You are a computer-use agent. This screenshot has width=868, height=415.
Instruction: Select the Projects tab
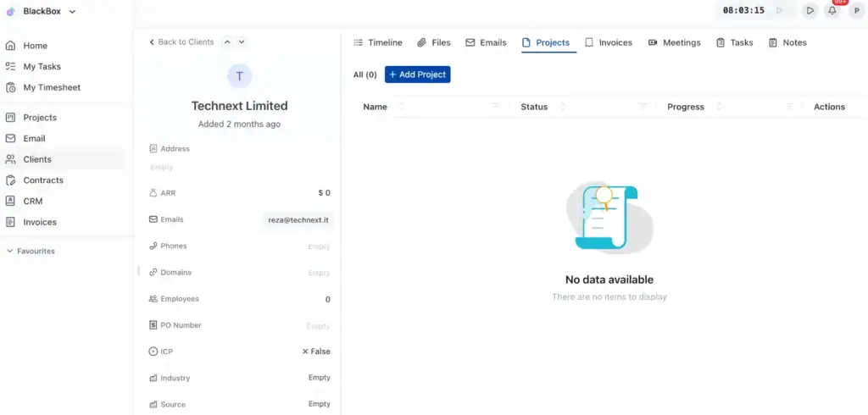(546, 42)
